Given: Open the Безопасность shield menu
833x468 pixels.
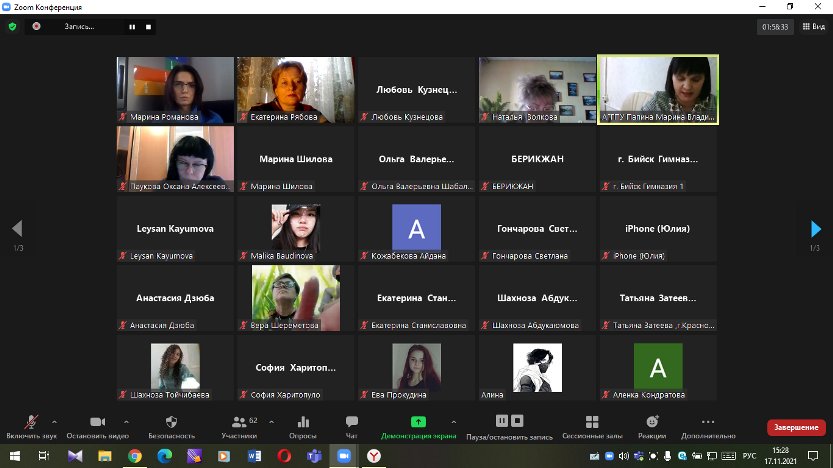Looking at the screenshot, I should click(171, 424).
